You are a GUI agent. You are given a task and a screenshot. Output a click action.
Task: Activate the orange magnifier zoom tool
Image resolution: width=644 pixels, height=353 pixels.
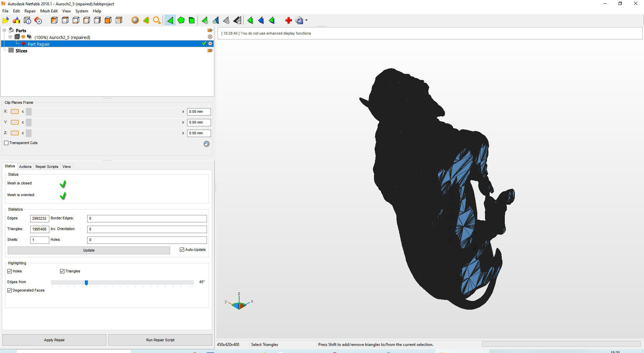pos(157,20)
